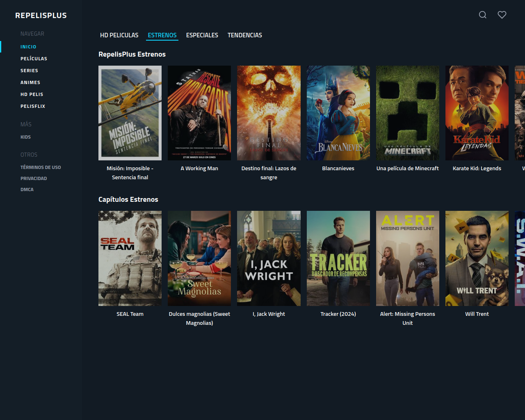Click the 'Will Trent' title
Screen dimensions: 525x420
click(477, 314)
